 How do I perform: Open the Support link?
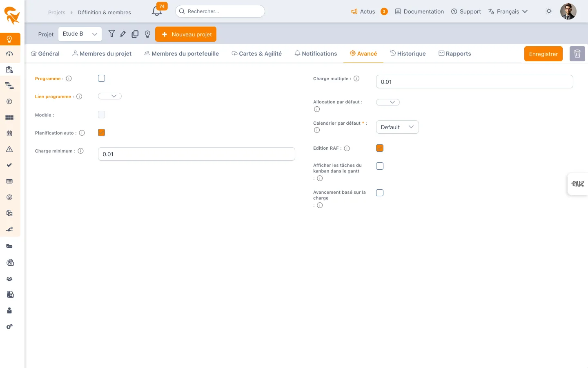(466, 11)
